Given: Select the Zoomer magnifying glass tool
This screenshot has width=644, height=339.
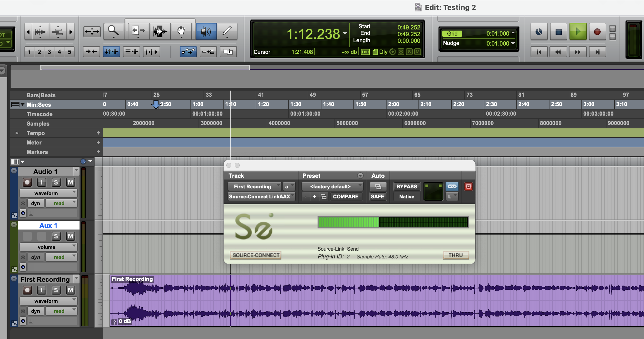Looking at the screenshot, I should tap(113, 31).
